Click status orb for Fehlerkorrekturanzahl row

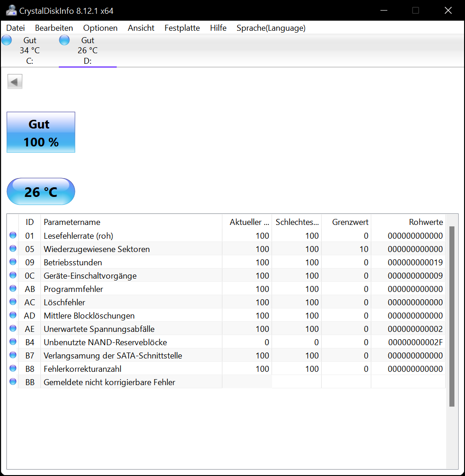pos(13,369)
